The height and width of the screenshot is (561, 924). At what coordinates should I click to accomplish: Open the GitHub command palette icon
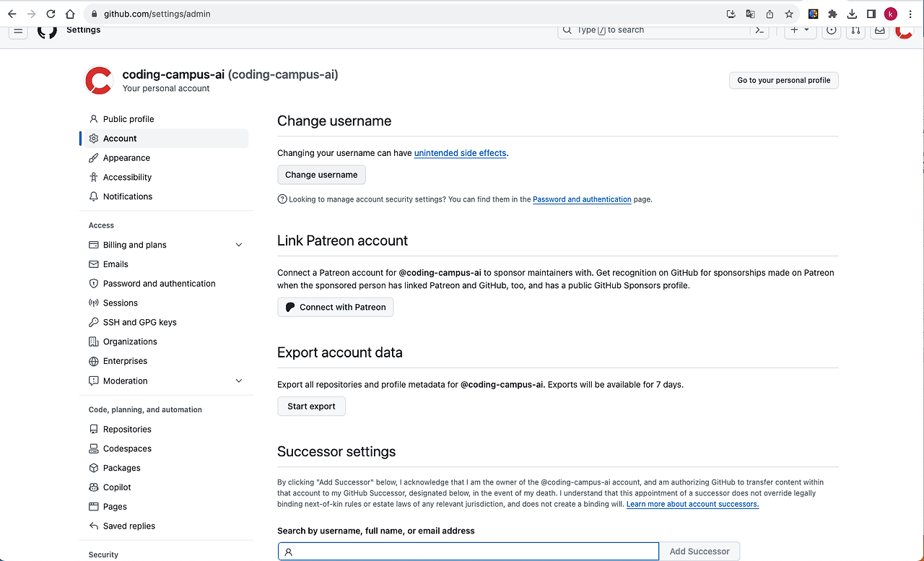[759, 31]
